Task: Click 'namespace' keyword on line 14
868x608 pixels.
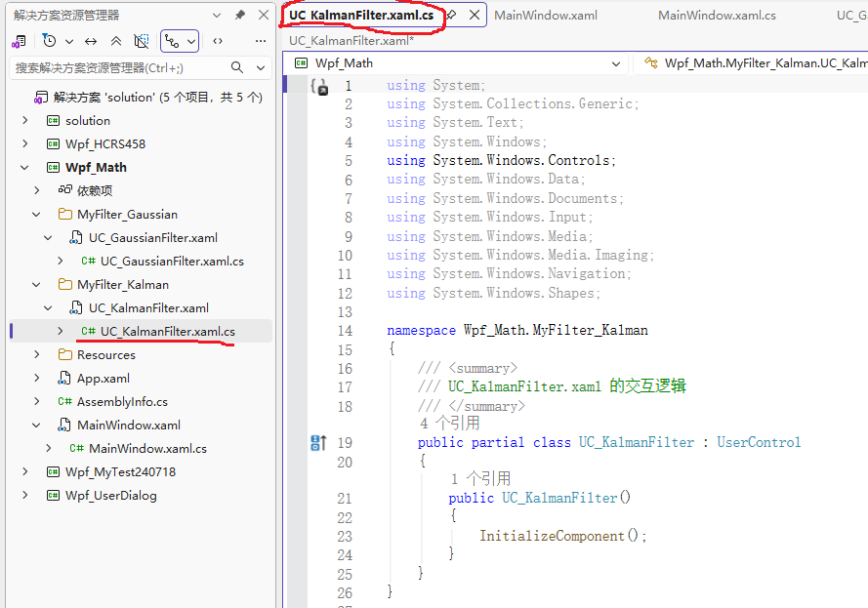Action: pos(421,330)
